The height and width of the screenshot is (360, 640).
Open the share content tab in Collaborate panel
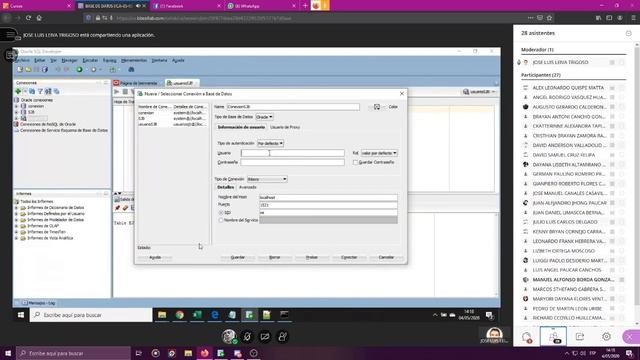click(x=580, y=337)
